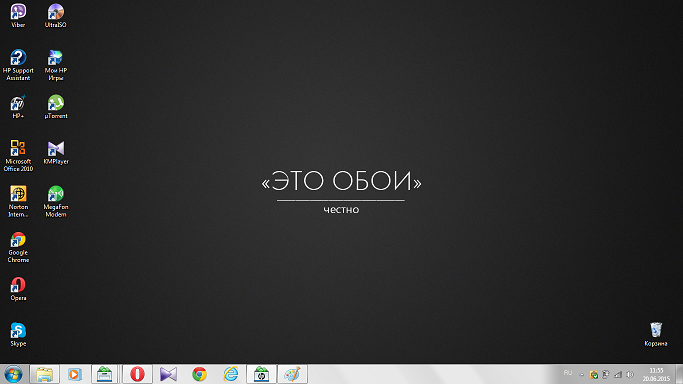Select the Мои HP Игры shortcut

[x=55, y=65]
